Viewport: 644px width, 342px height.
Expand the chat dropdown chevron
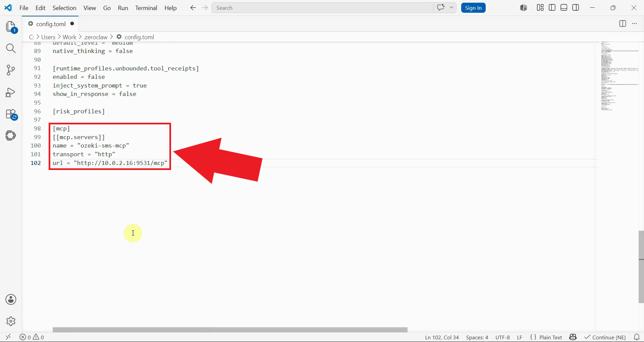tap(451, 8)
